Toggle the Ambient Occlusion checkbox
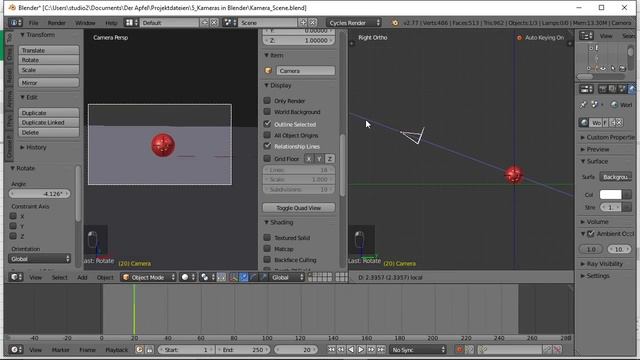 591,234
